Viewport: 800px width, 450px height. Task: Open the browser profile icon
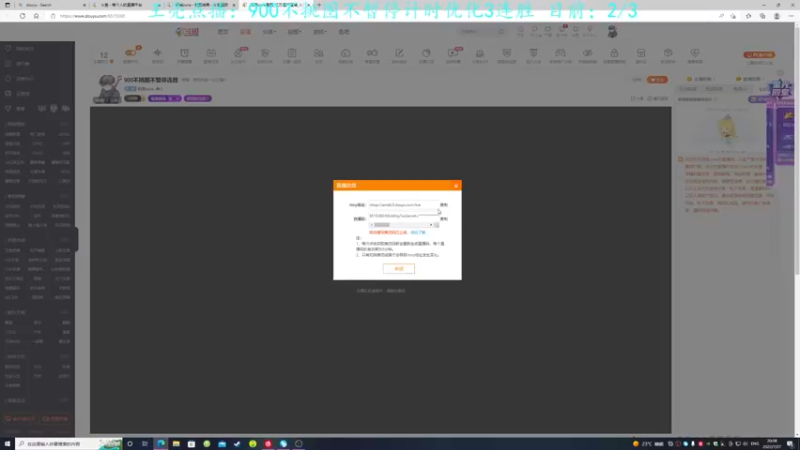777,16
